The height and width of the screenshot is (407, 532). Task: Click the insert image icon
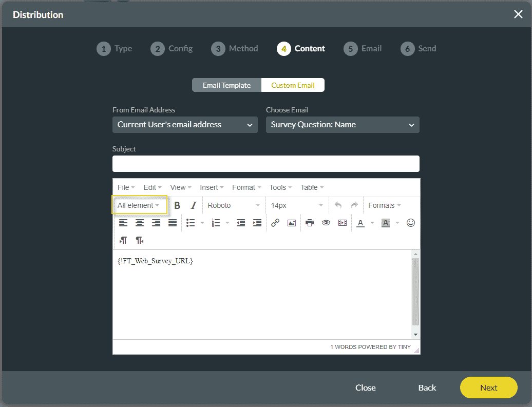[x=292, y=223]
